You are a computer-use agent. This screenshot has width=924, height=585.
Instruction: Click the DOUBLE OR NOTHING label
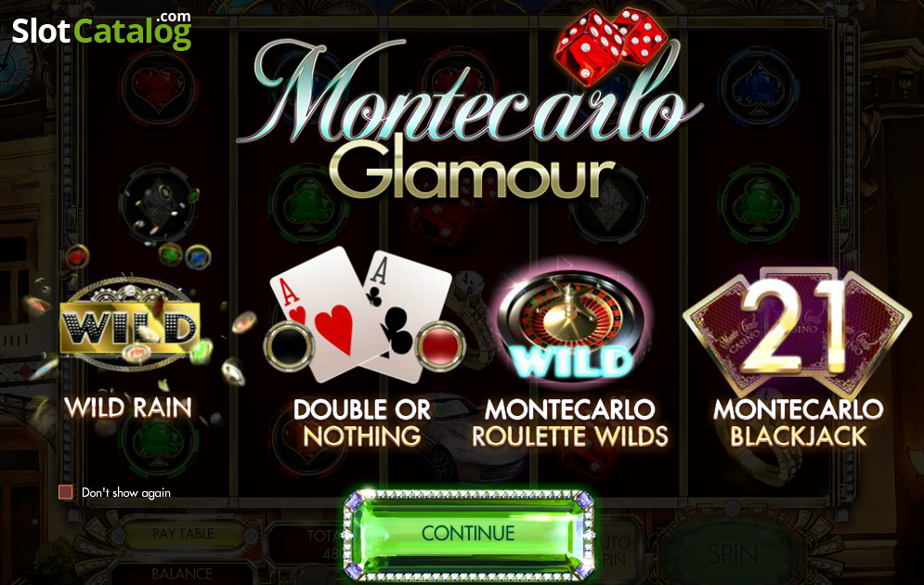click(x=362, y=423)
